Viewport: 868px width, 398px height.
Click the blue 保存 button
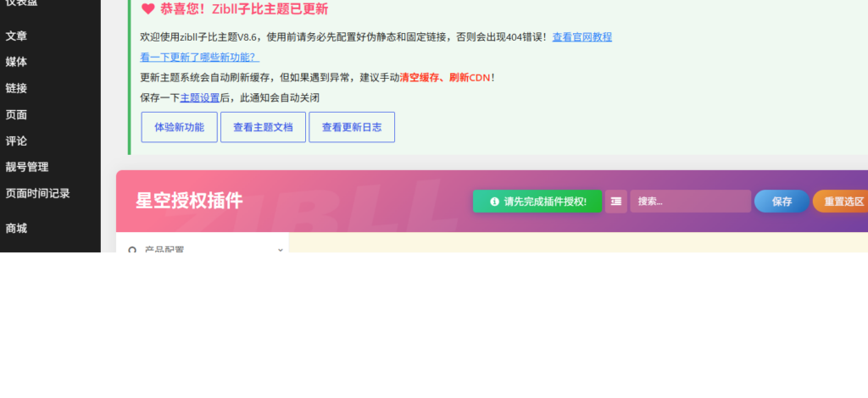tap(782, 202)
